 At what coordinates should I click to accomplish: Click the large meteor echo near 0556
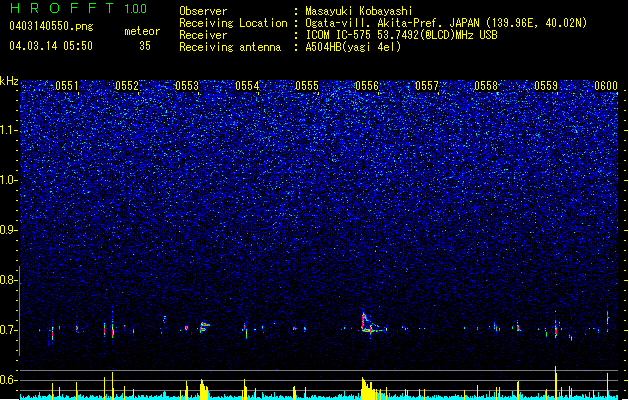[x=371, y=325]
